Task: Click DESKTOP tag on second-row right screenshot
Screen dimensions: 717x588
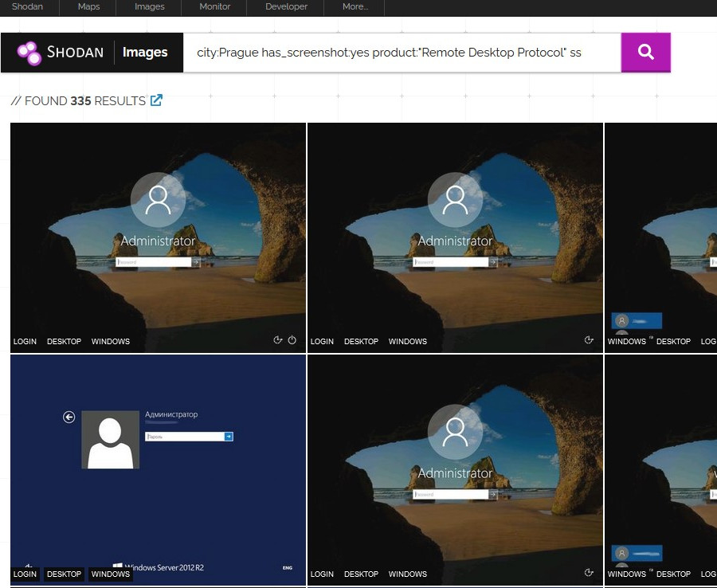Action: point(673,574)
